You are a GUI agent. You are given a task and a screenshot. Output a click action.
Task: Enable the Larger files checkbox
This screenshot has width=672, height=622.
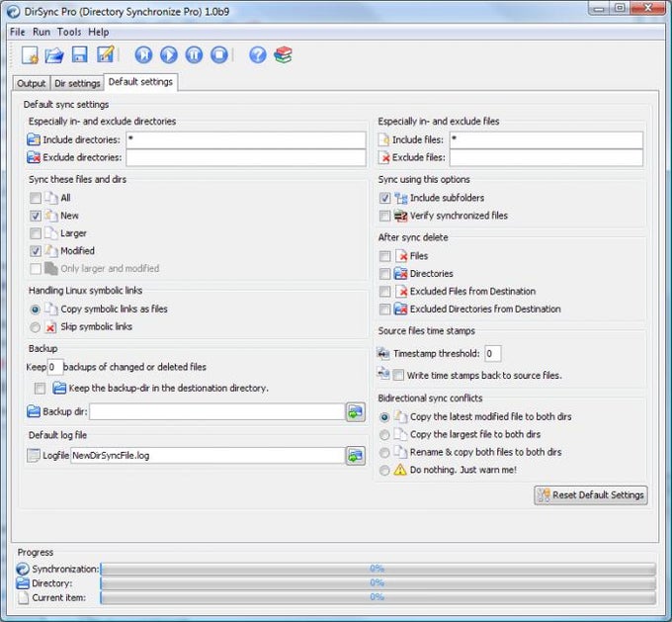[36, 233]
